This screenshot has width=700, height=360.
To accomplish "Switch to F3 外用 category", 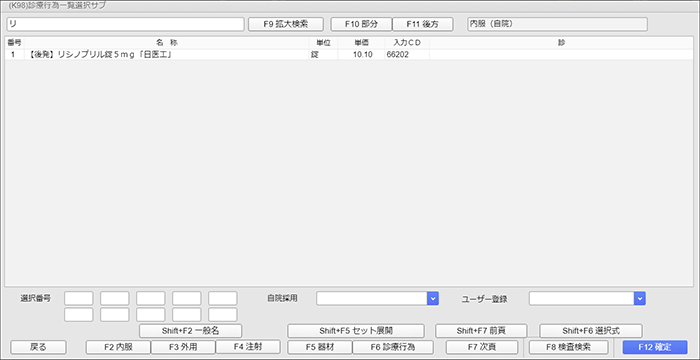I will tap(183, 347).
